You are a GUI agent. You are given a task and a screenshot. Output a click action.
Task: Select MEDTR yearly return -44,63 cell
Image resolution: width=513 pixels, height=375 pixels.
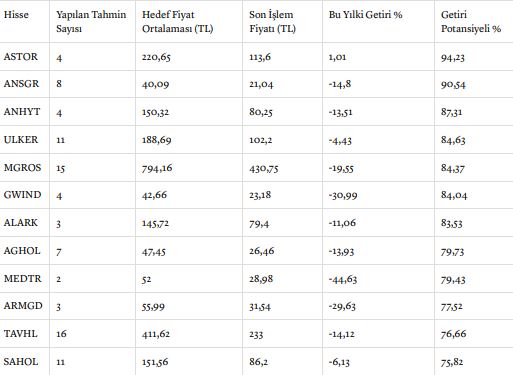[x=343, y=279]
